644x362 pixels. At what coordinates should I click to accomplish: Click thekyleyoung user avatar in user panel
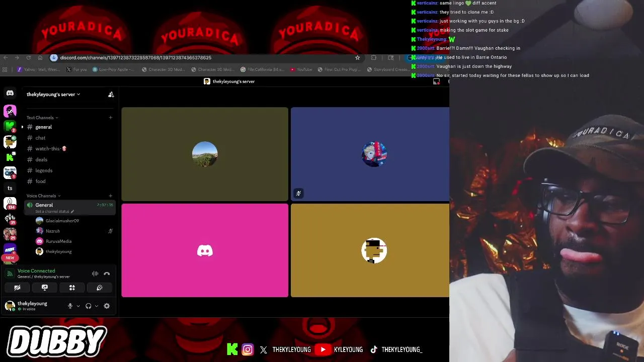10,306
